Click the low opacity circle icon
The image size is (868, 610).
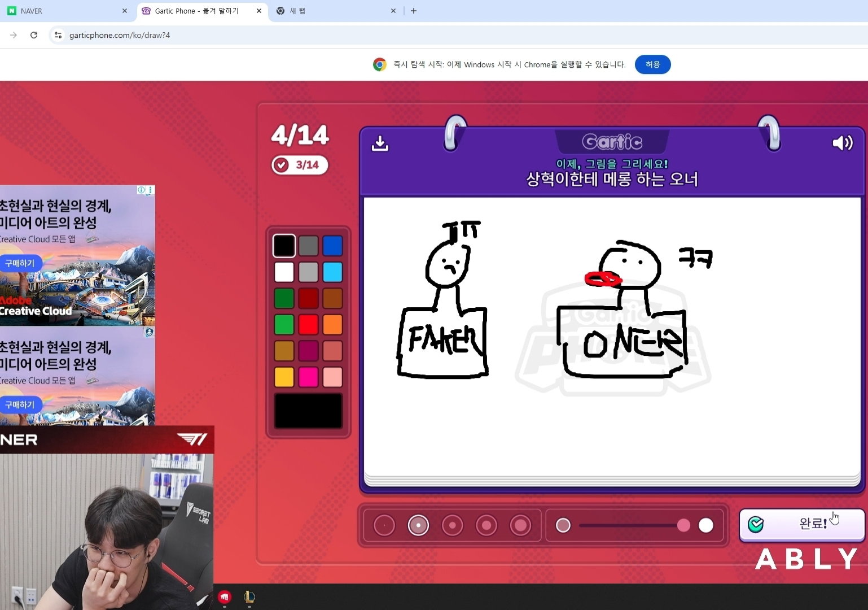[563, 525]
